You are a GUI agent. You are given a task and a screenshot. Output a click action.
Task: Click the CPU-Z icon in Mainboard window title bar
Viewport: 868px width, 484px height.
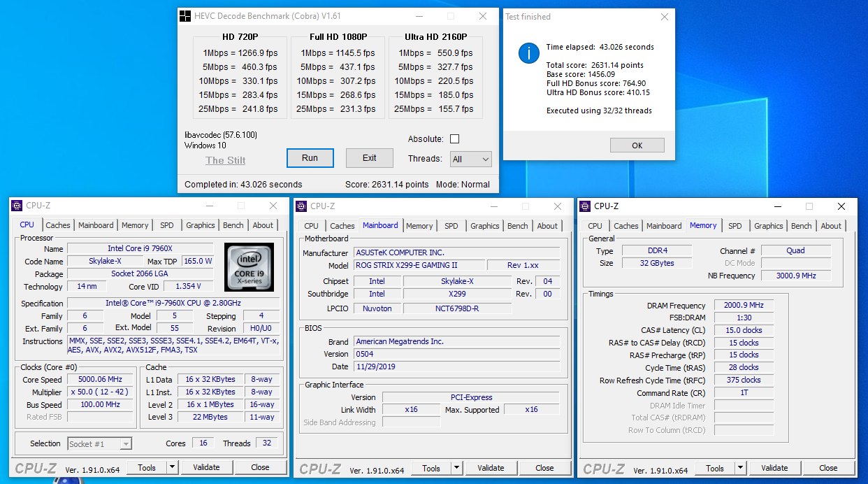click(x=301, y=206)
